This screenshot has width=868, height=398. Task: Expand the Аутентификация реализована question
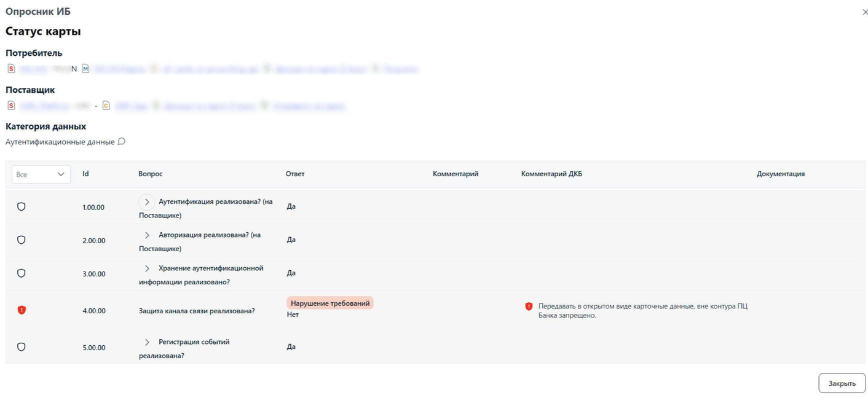[147, 201]
